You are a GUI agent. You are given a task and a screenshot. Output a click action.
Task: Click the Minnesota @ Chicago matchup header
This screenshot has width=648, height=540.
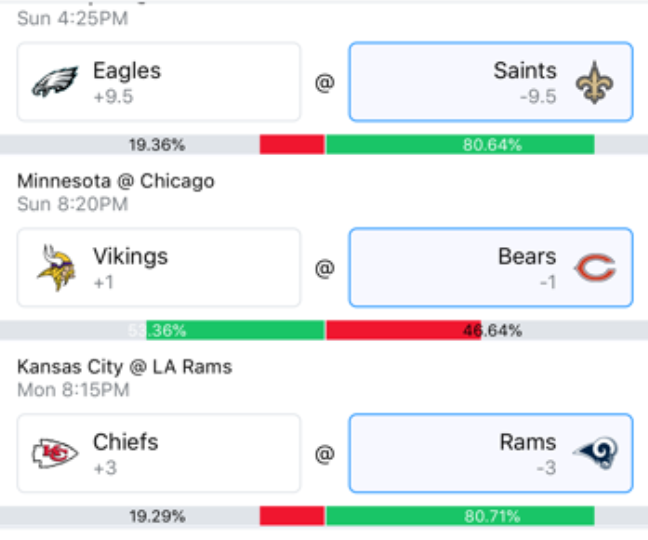pyautogui.click(x=116, y=181)
